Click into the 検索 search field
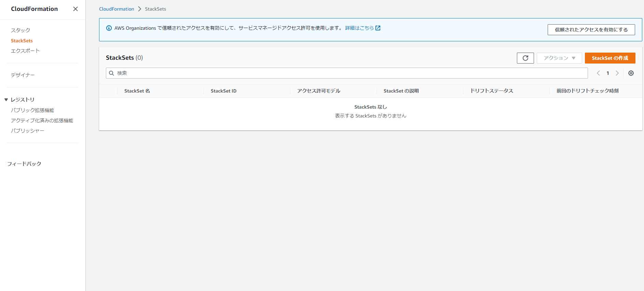This screenshot has height=291, width=644. coord(347,73)
